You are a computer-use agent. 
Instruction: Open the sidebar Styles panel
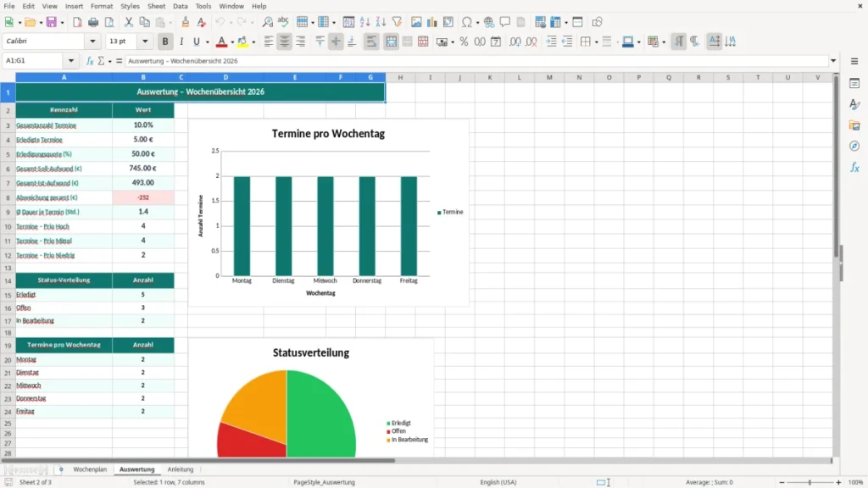pos(854,104)
